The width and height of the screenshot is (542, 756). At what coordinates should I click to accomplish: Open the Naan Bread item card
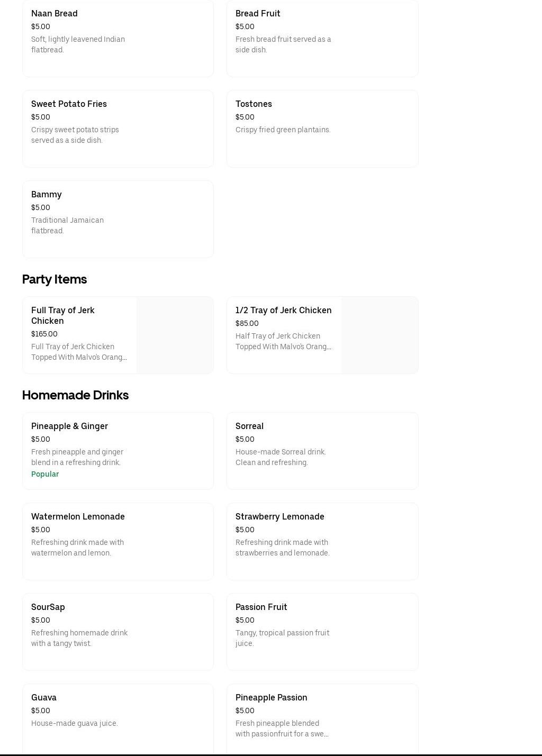coord(118,37)
